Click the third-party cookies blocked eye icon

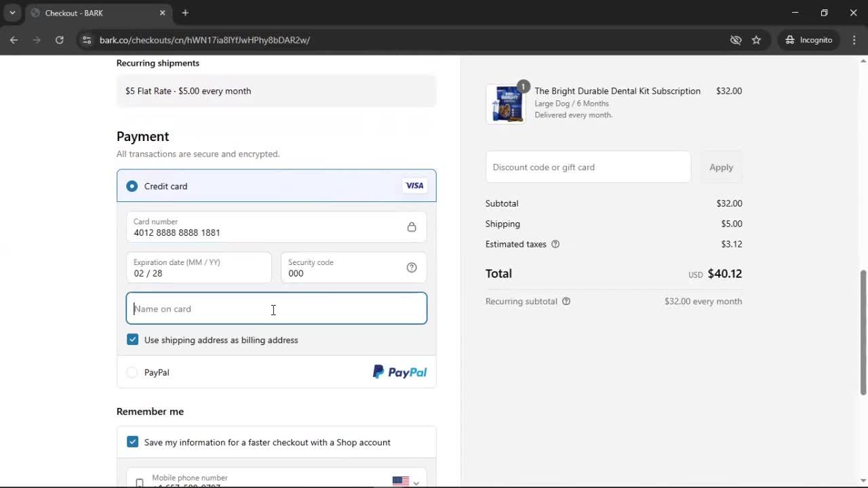(x=736, y=40)
